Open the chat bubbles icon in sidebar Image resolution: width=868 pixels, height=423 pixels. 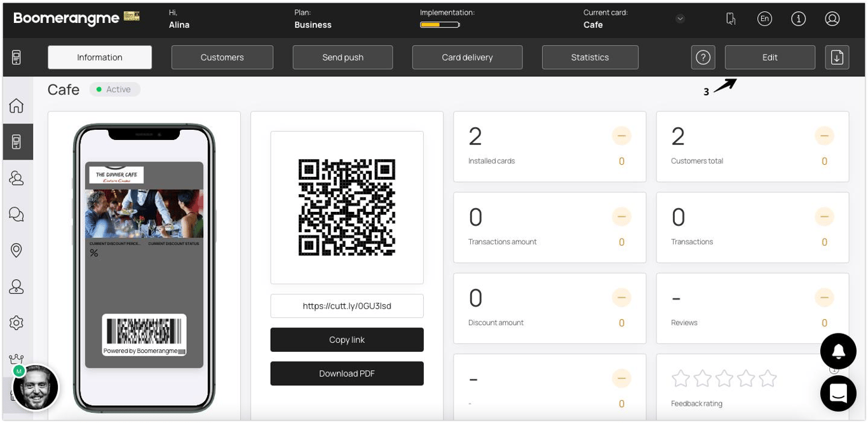pos(17,214)
